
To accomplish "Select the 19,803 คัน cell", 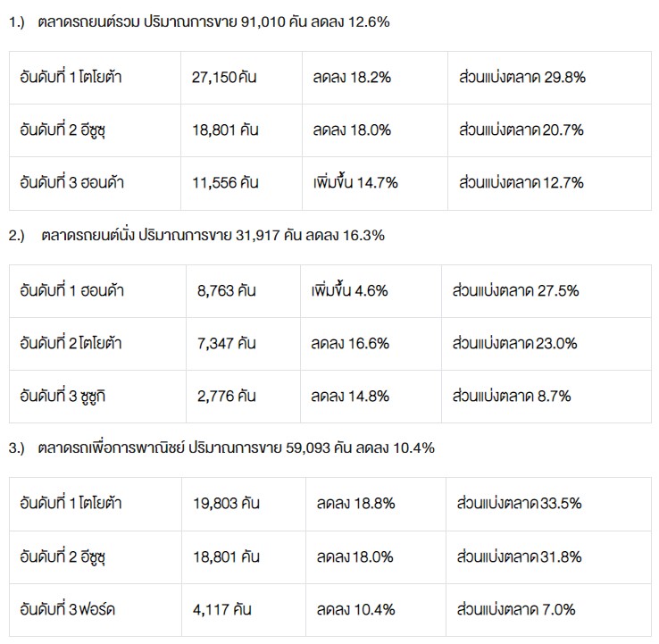I will click(225, 503).
